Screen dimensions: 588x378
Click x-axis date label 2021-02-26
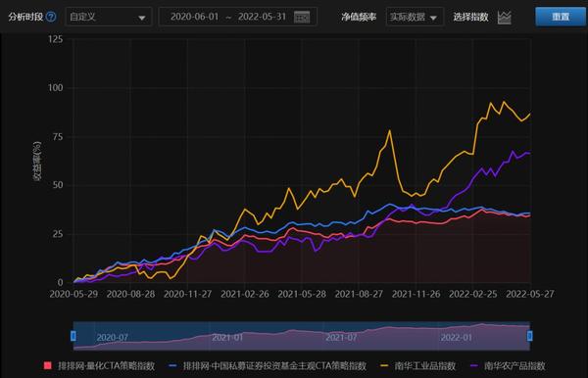point(245,294)
